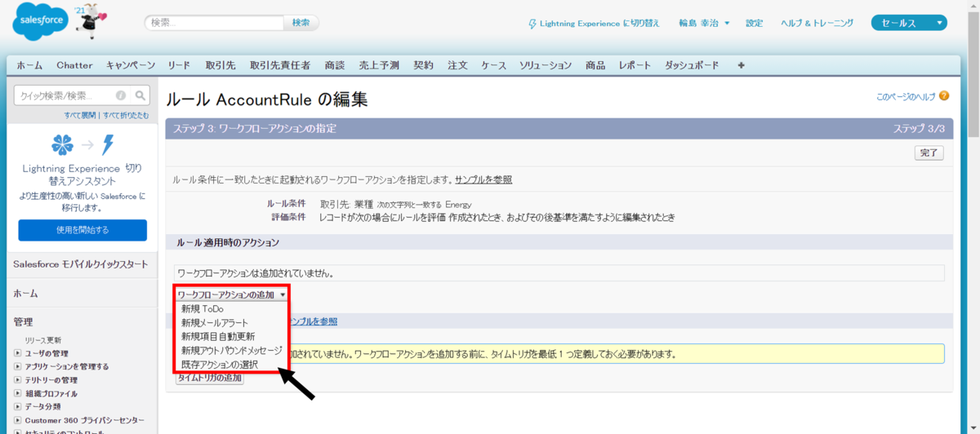Image resolution: width=980 pixels, height=434 pixels.
Task: Open the Chatter tab
Action: pyautogui.click(x=74, y=65)
